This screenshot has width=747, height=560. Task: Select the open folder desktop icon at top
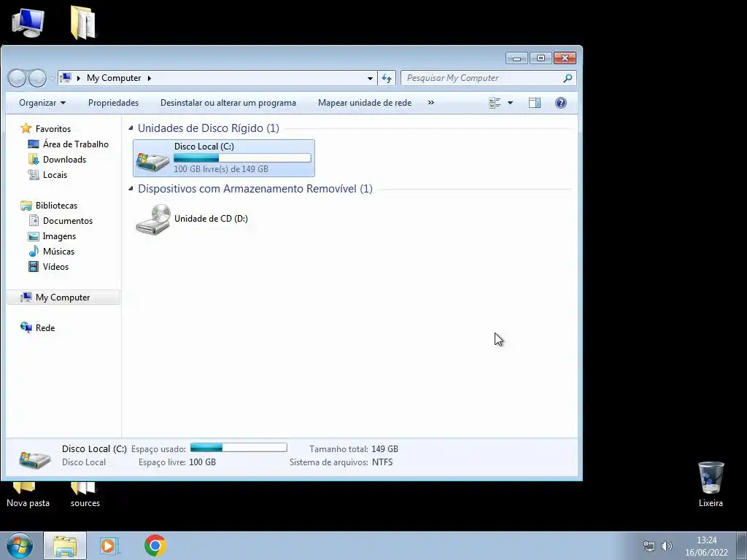83,23
